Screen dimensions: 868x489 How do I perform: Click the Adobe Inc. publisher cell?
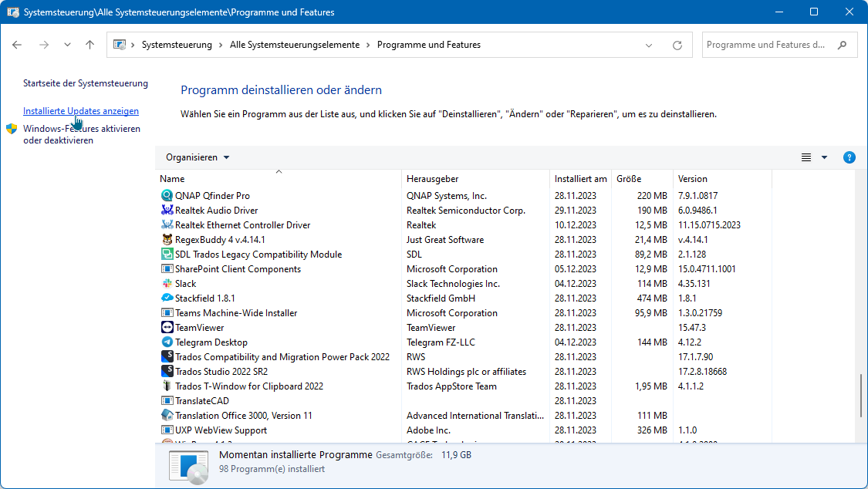click(x=428, y=430)
